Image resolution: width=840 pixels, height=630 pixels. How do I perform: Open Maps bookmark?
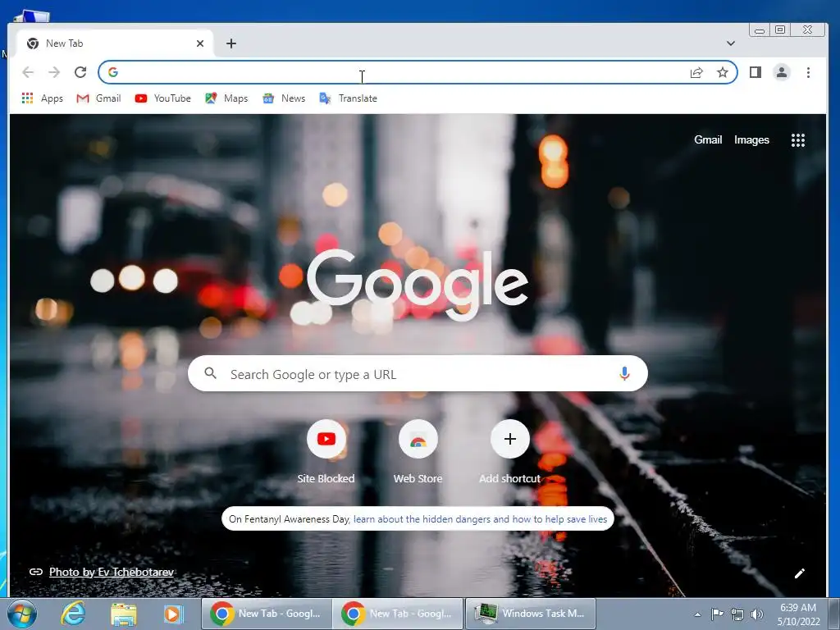click(x=226, y=98)
